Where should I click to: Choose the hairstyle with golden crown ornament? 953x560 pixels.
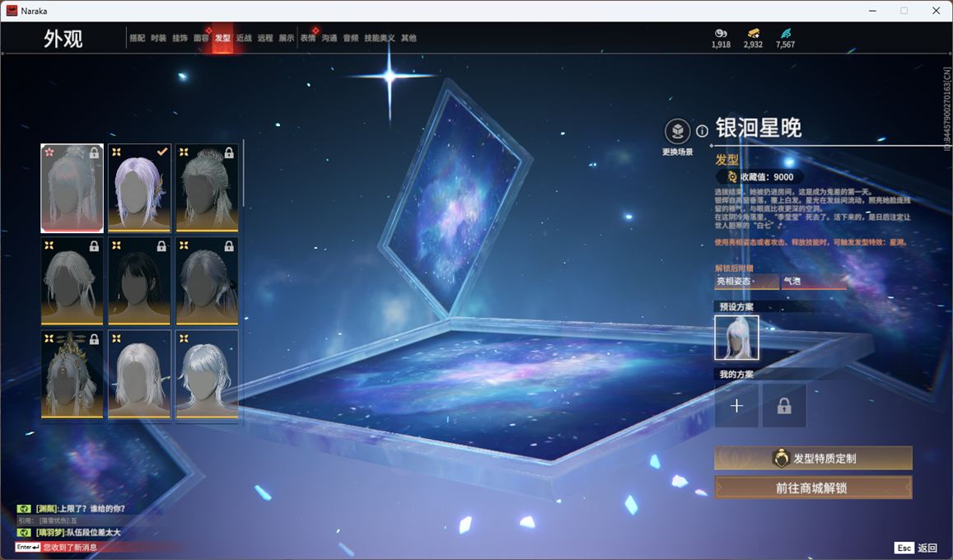click(x=72, y=374)
